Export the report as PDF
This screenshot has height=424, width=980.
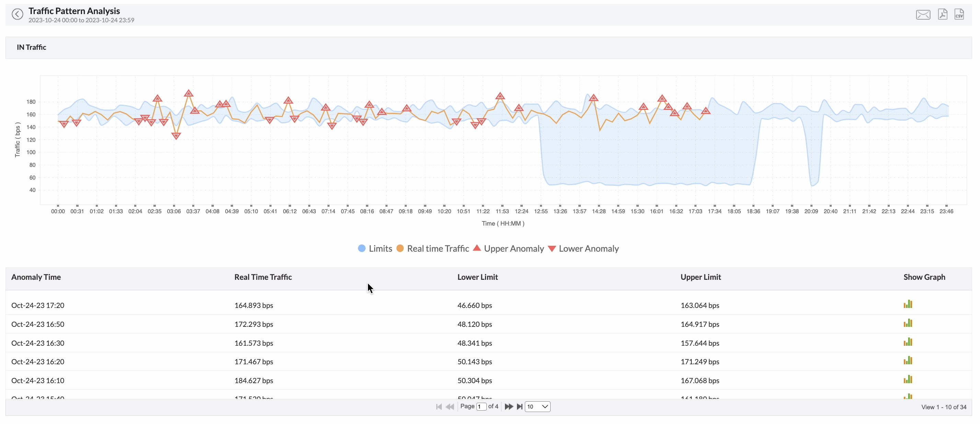(x=943, y=14)
